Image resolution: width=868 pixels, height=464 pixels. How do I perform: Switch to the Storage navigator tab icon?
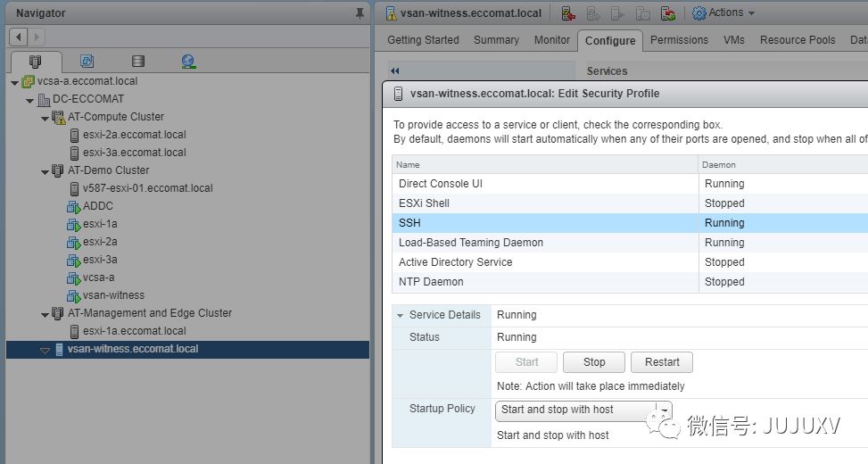(x=138, y=61)
